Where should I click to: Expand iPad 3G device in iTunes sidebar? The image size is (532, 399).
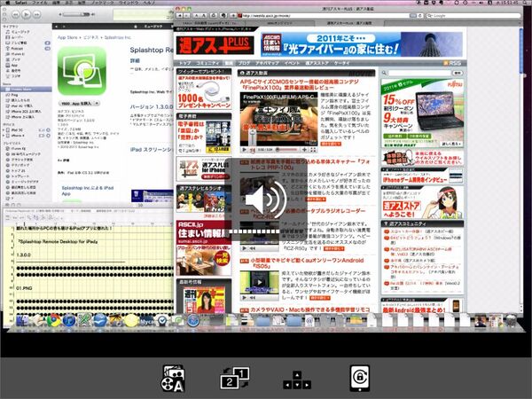[4, 130]
